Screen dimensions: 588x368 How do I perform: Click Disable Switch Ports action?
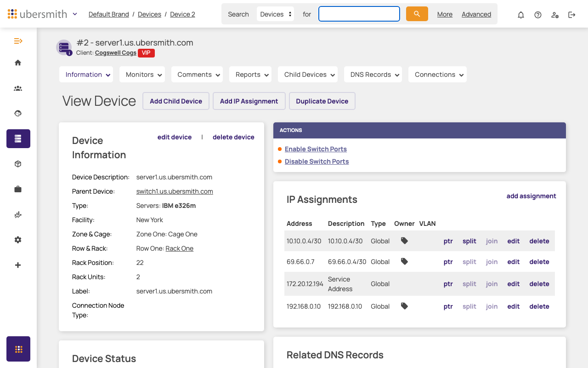coord(317,161)
